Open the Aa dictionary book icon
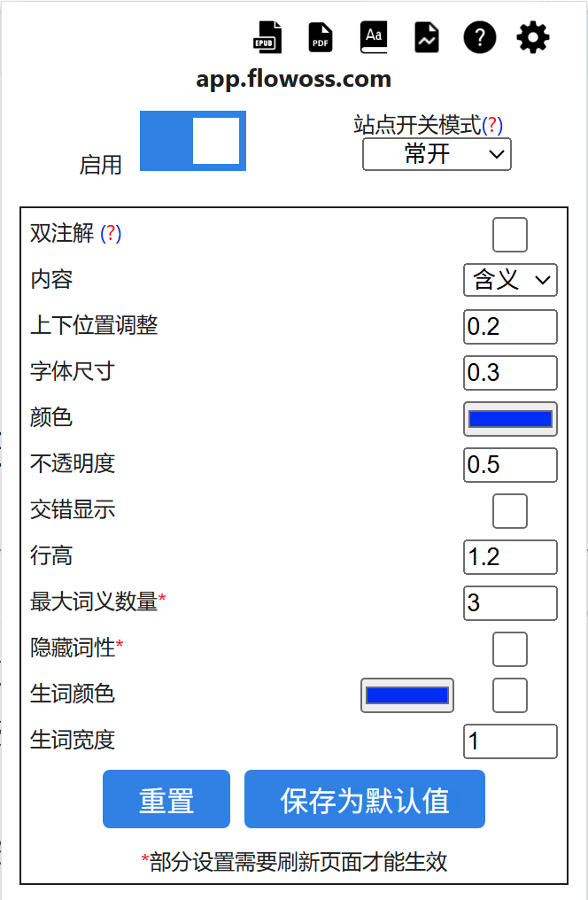 pos(374,37)
